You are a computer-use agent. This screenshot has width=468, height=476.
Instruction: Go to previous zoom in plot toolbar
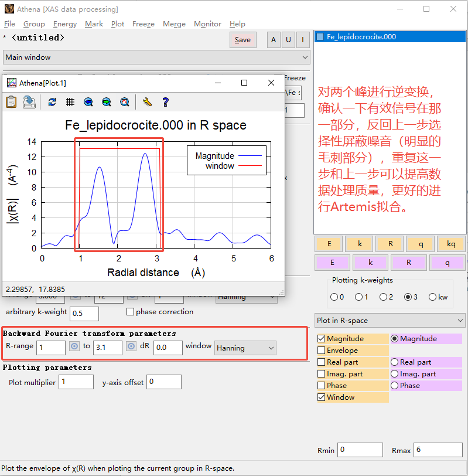(88, 102)
